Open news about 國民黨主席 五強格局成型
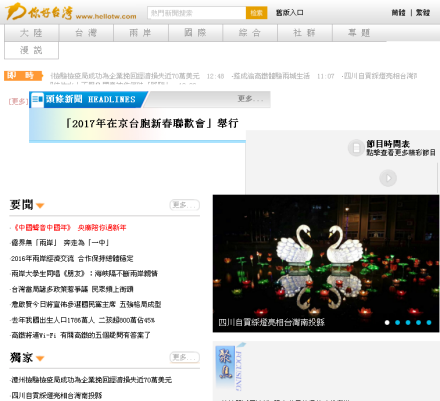The height and width of the screenshot is (401, 440). (86, 304)
